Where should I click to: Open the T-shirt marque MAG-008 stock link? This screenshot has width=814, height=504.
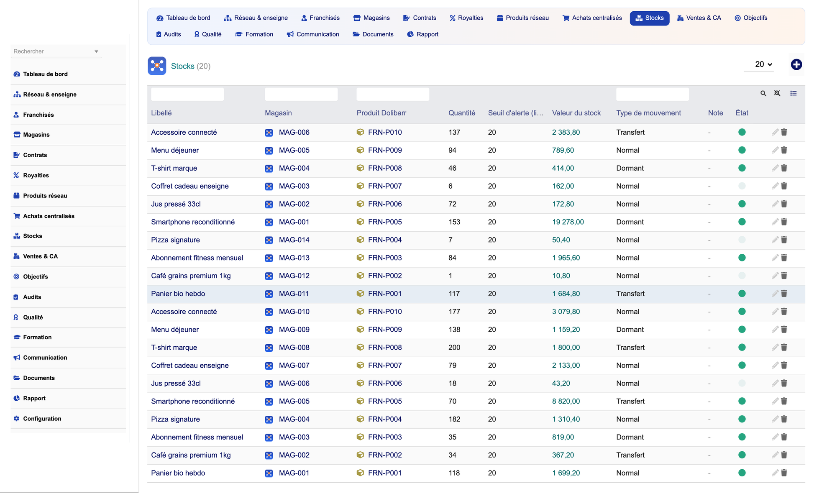click(x=174, y=348)
